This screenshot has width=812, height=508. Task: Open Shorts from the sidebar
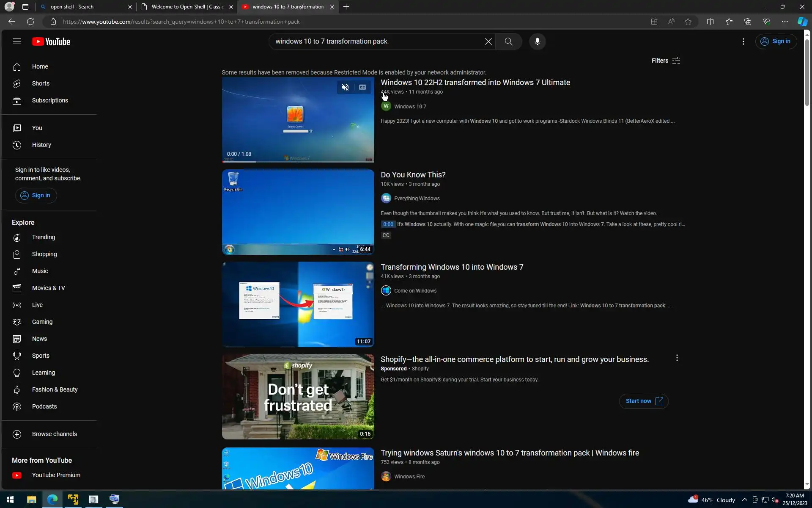tap(41, 83)
